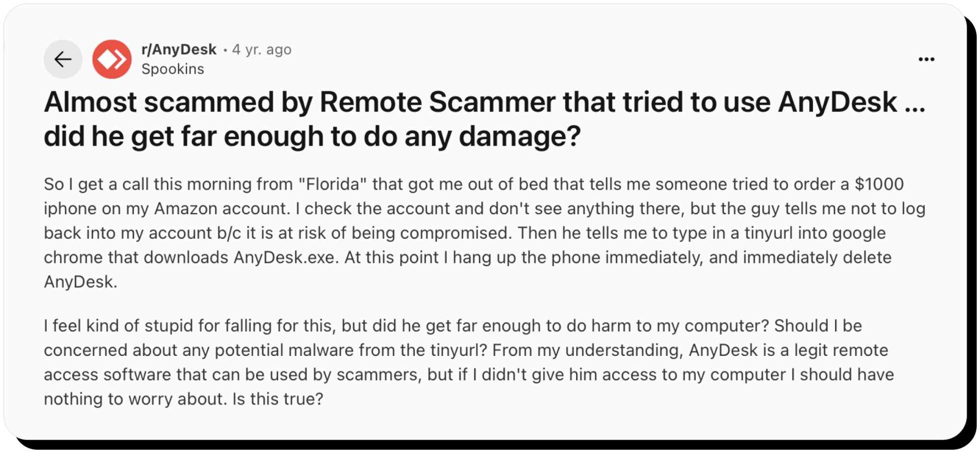Click the title line starting "Almost scammed"
The image size is (980, 453).
484,102
